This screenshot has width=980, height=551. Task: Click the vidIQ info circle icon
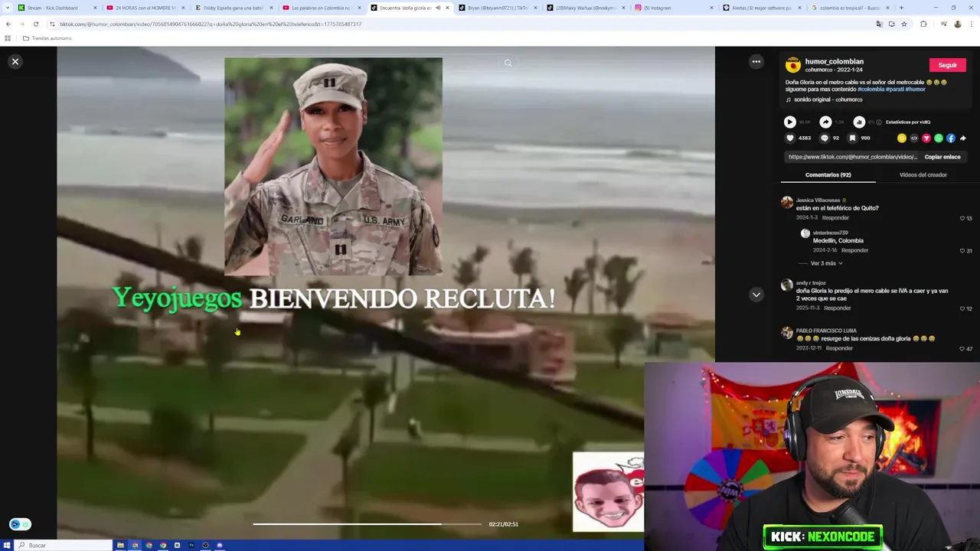[x=878, y=122]
